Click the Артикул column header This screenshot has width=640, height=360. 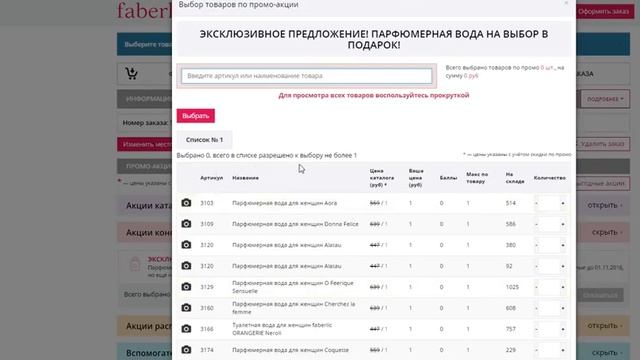pos(211,178)
